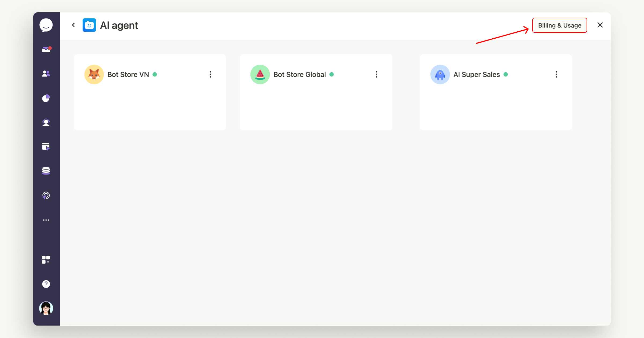644x338 pixels.
Task: Open the app grid/extensions icon in sidebar
Action: point(46,259)
